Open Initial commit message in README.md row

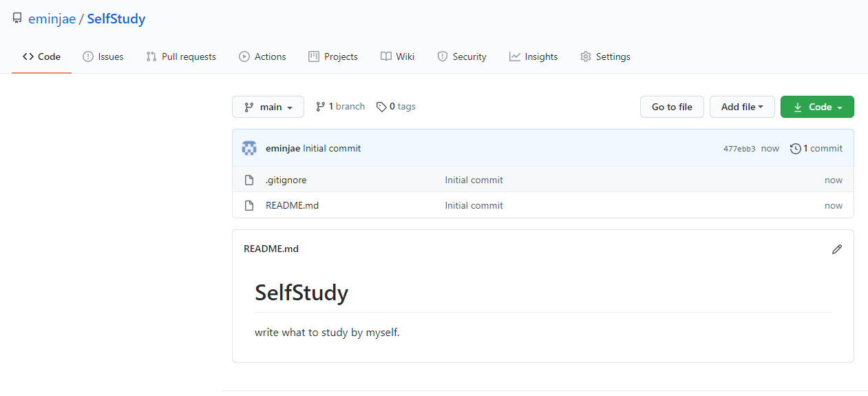click(x=474, y=205)
